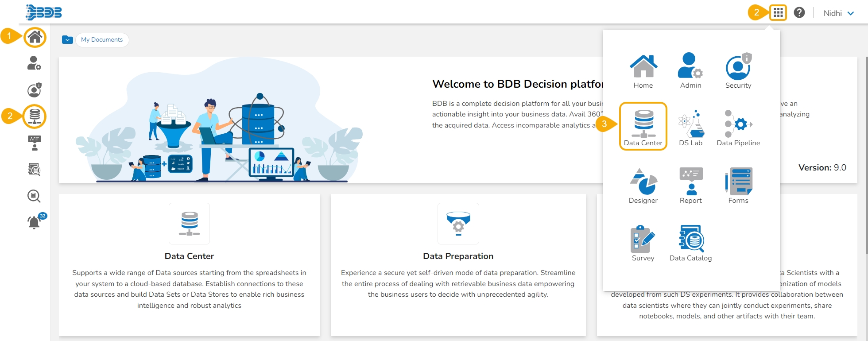Open the Data Center app in launcher
Screen dimensions: 868x341
pos(643,127)
